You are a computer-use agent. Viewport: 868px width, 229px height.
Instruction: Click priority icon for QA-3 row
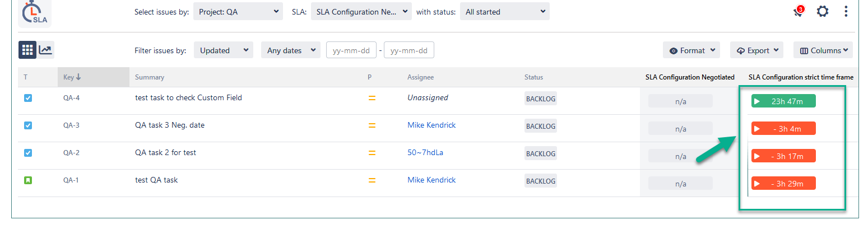[372, 125]
